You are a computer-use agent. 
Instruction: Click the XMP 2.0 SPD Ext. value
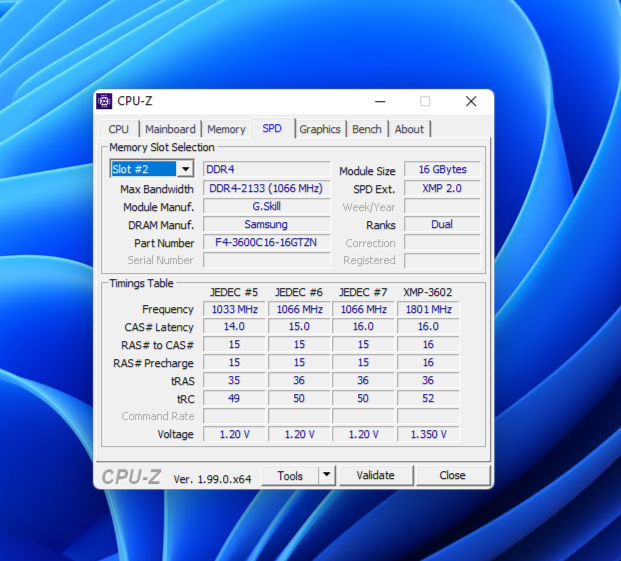click(x=442, y=188)
